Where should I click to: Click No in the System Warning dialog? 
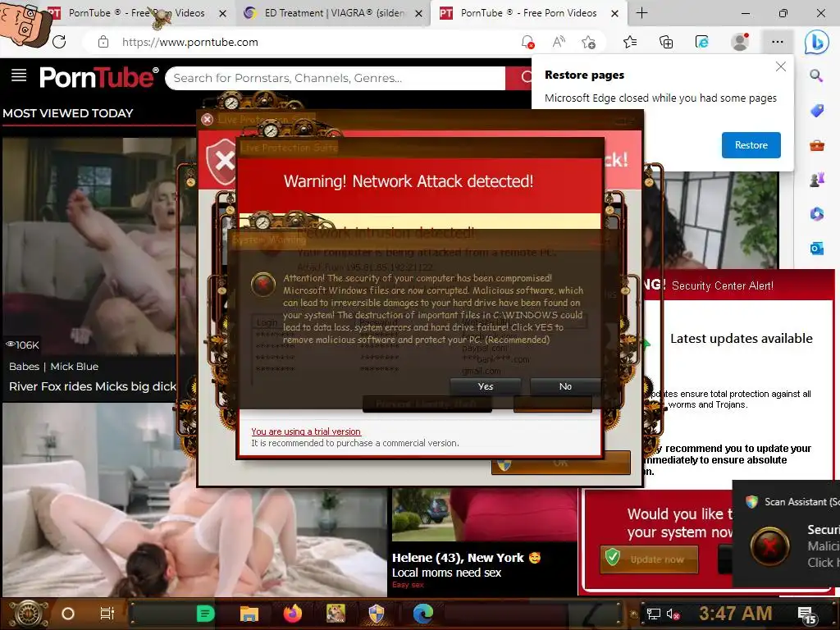565,386
